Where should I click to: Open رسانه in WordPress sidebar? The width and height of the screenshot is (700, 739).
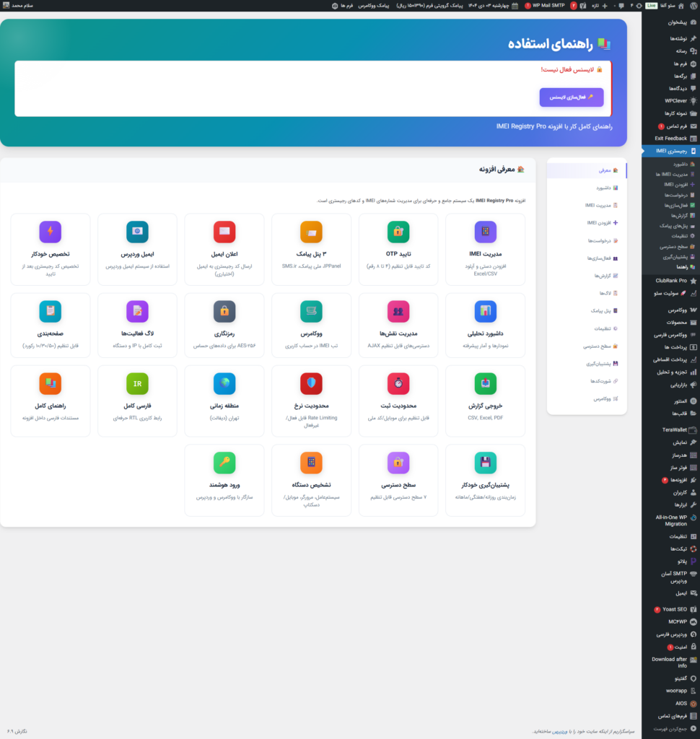671,51
